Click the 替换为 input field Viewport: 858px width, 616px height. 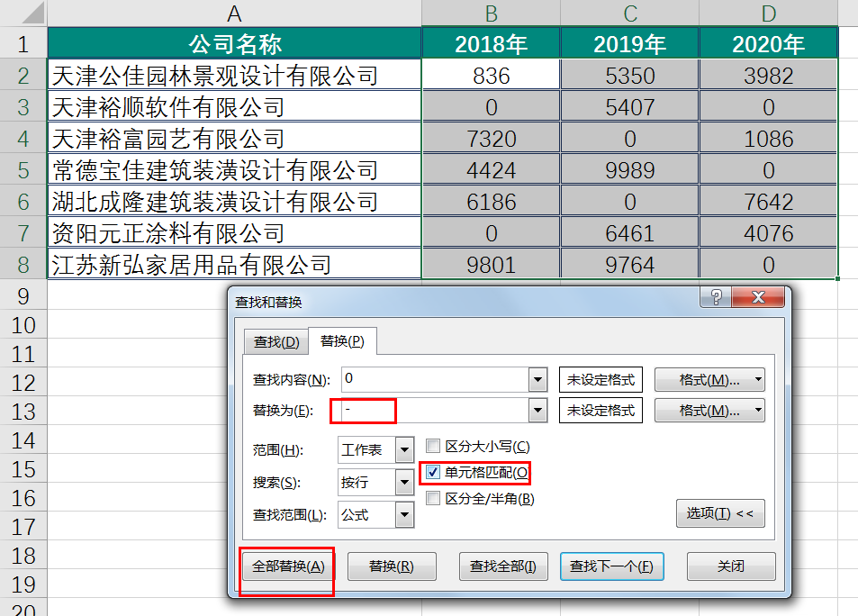tap(436, 410)
